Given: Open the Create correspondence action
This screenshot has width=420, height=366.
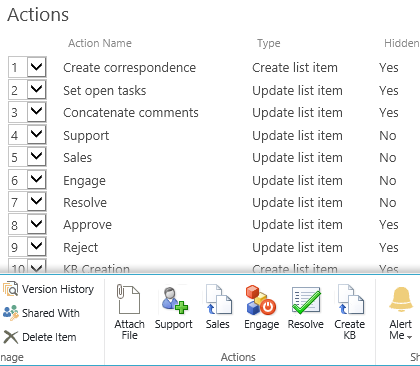Looking at the screenshot, I should (129, 68).
